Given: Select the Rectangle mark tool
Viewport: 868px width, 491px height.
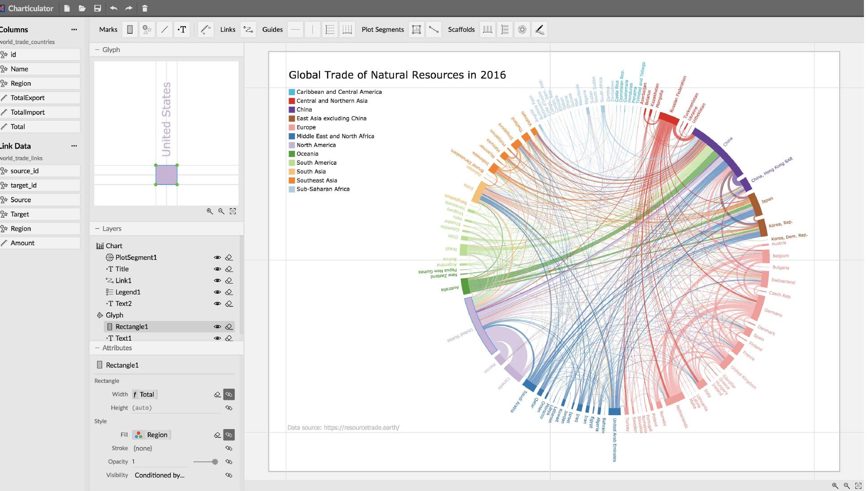Looking at the screenshot, I should click(130, 30).
